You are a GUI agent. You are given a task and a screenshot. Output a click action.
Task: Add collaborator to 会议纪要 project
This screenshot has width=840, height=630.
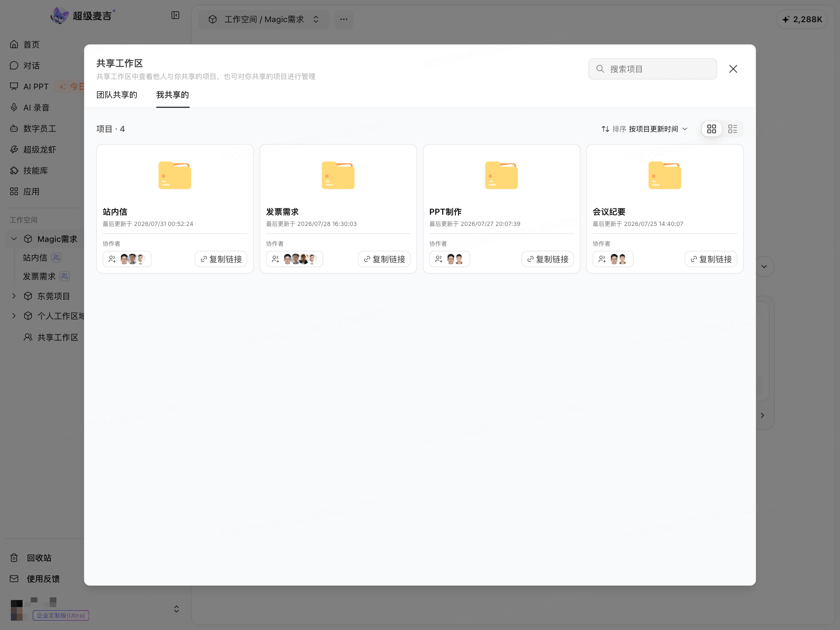[x=602, y=259]
